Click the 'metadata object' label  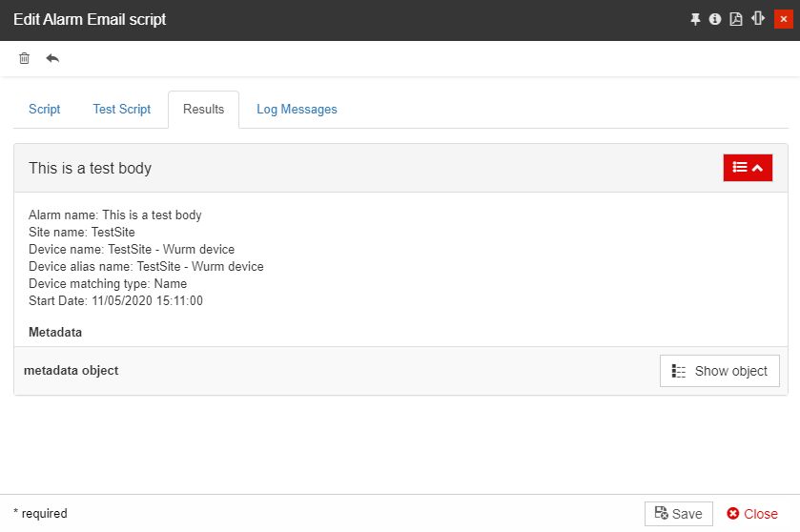(72, 370)
